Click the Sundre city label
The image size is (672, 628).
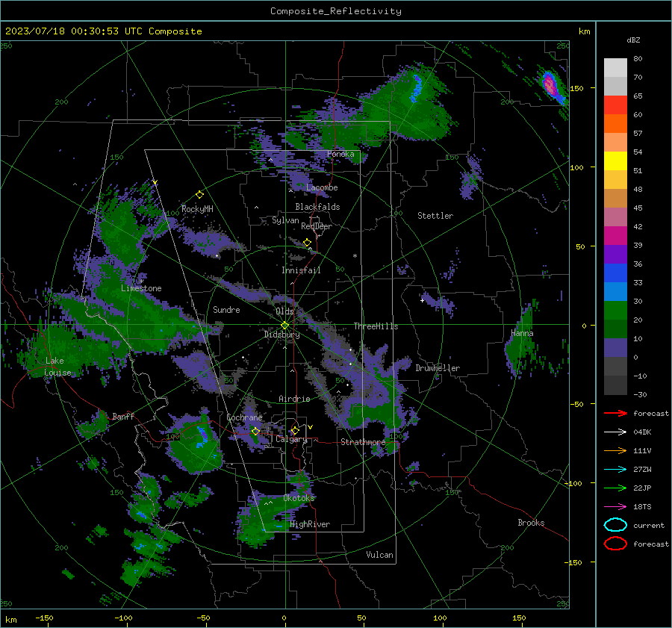[x=226, y=309]
